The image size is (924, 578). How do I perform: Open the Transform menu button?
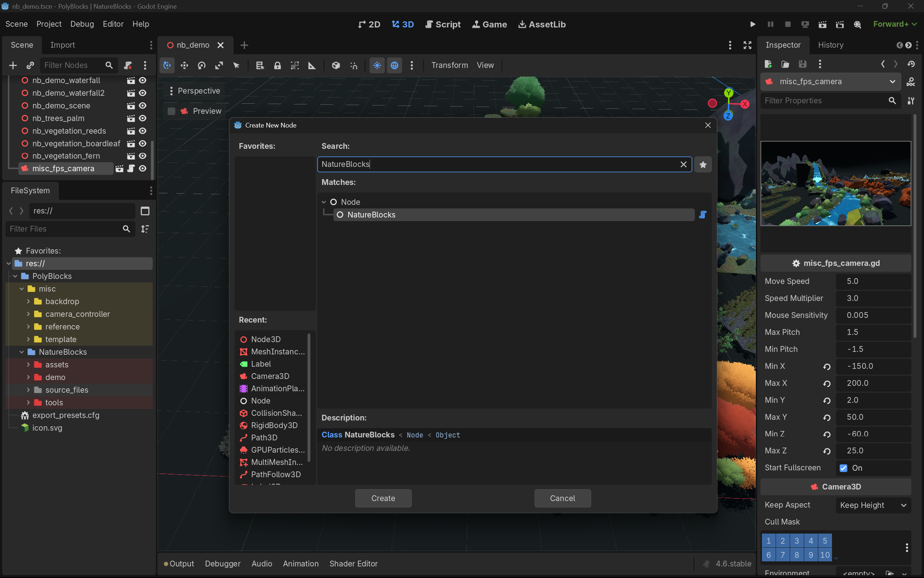pyautogui.click(x=449, y=65)
